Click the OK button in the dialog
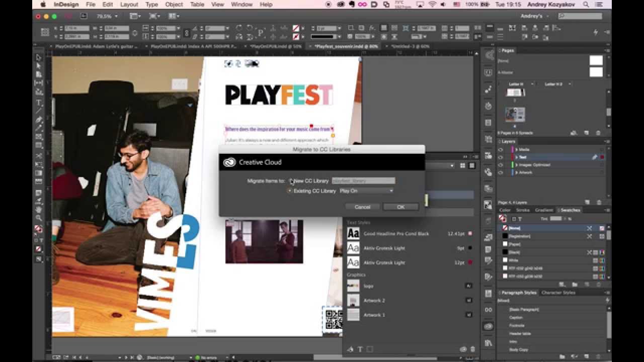 coord(400,207)
